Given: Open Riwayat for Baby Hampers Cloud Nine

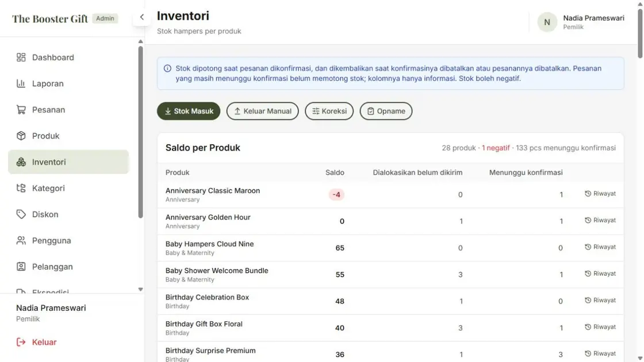Looking at the screenshot, I should click(x=600, y=247).
